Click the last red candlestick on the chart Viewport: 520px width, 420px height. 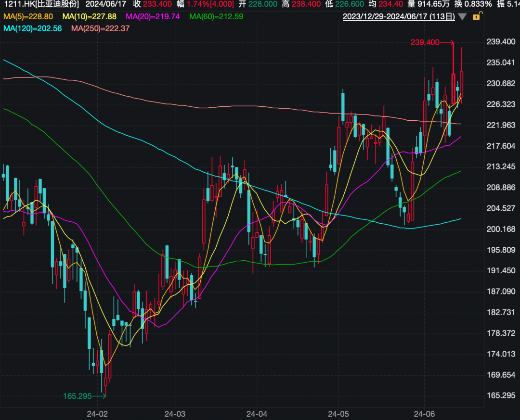pos(461,84)
